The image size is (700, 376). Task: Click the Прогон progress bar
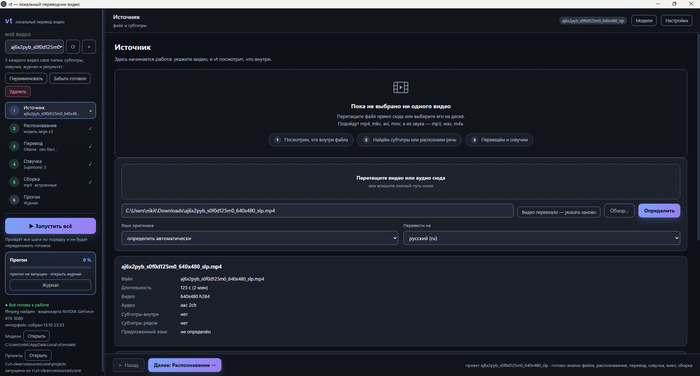point(50,267)
